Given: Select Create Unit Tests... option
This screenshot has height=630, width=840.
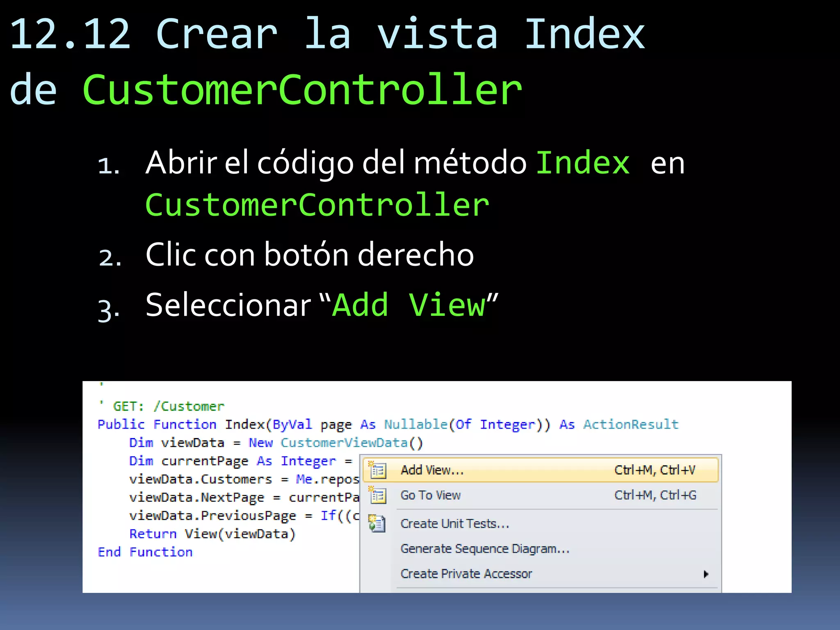Looking at the screenshot, I should point(455,524).
